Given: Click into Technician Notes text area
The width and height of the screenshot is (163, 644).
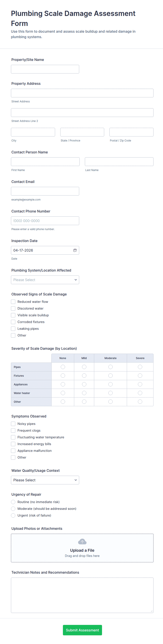Looking at the screenshot, I should click(82, 595).
